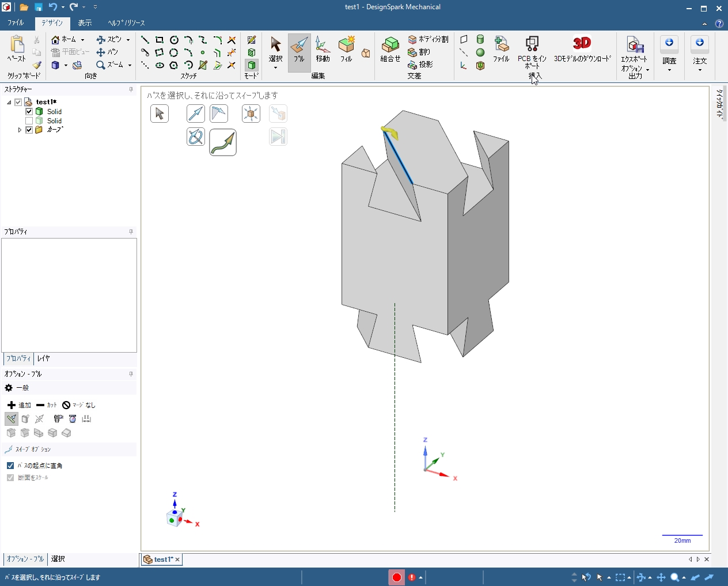Select the Pull (プル) tool
728x586 pixels.
[299, 50]
